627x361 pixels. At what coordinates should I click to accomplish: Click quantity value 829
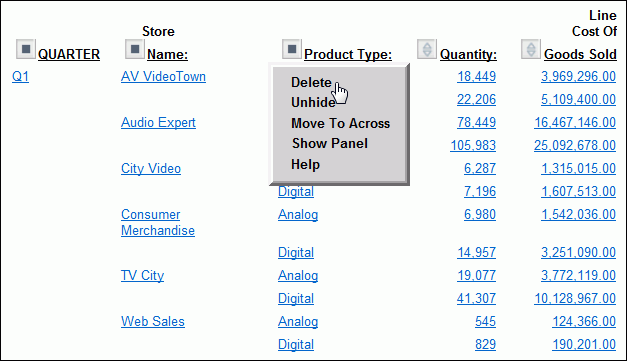click(485, 345)
